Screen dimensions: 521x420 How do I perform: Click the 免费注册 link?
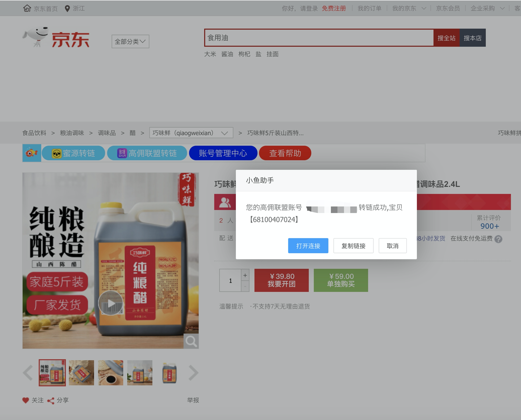coord(334,8)
